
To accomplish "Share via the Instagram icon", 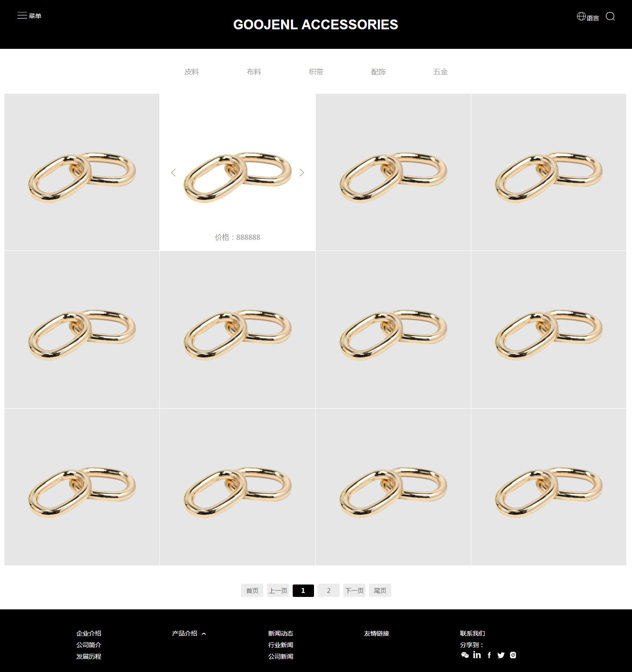I will [513, 655].
